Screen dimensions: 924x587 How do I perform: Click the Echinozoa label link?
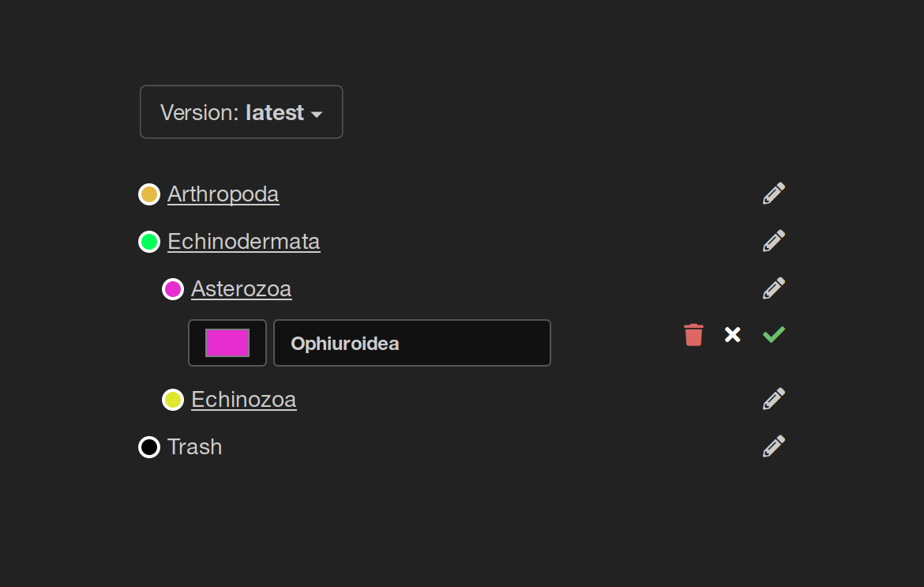point(243,400)
